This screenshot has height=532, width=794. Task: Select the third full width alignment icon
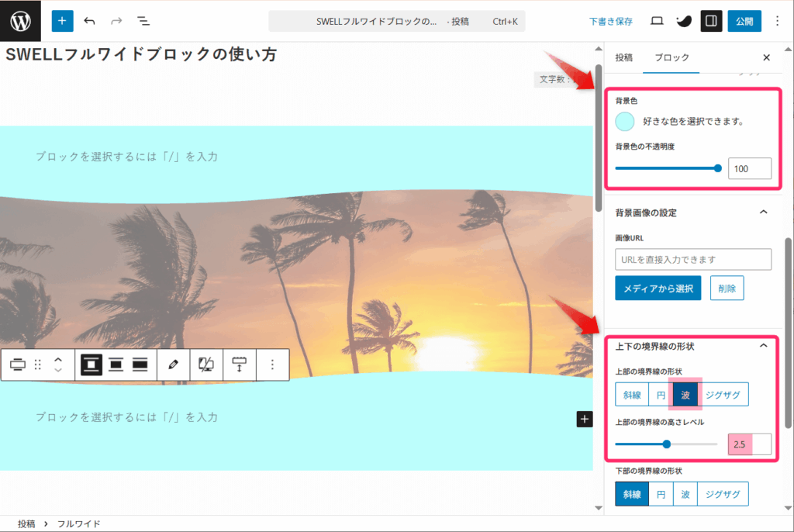point(140,364)
